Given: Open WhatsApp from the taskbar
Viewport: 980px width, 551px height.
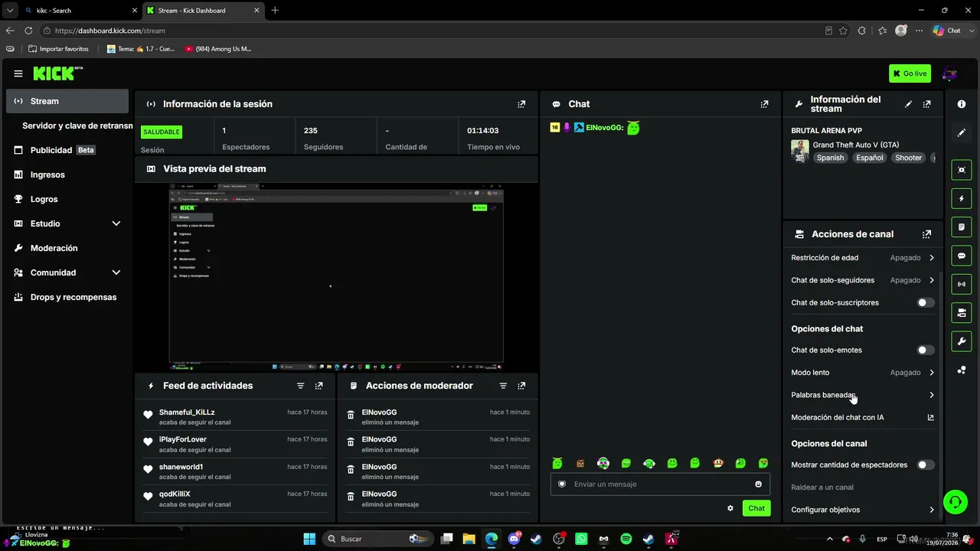Looking at the screenshot, I should tap(581, 539).
